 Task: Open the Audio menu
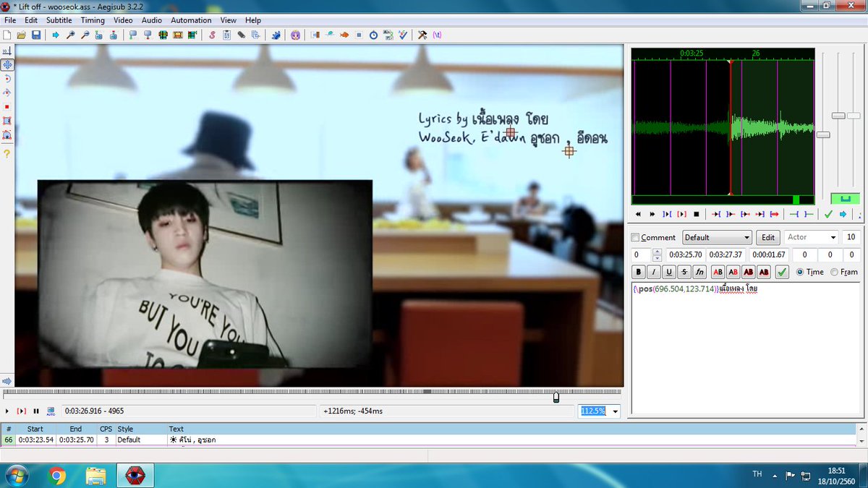[152, 20]
